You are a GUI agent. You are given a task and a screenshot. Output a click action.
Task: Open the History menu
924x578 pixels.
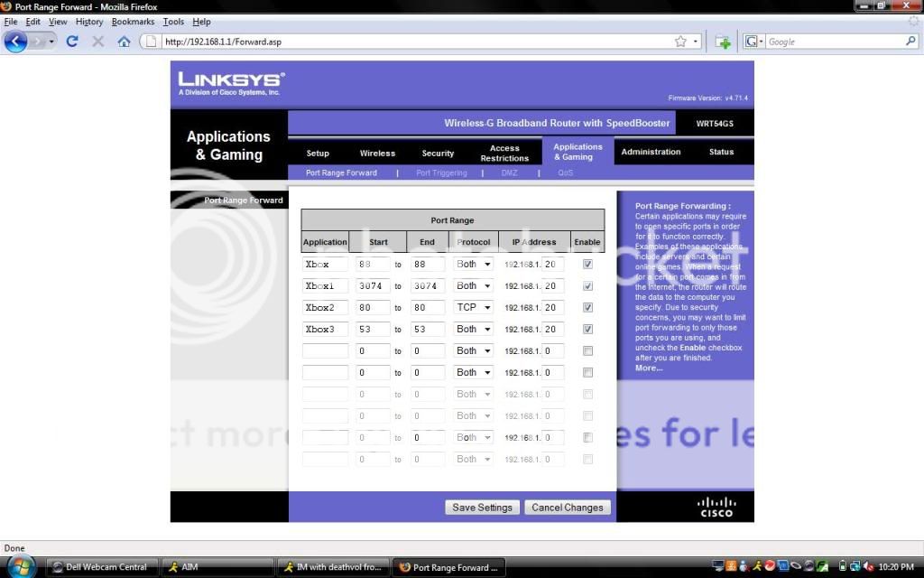tap(89, 22)
